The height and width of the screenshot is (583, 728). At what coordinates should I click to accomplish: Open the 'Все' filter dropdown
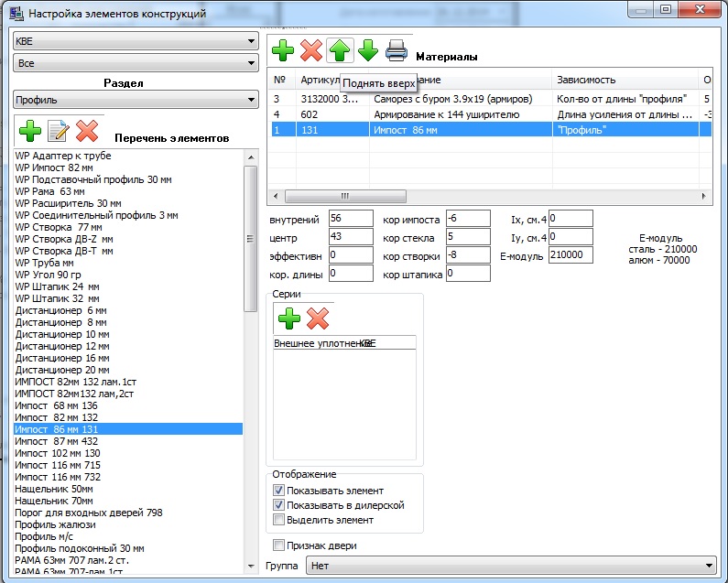pos(136,63)
